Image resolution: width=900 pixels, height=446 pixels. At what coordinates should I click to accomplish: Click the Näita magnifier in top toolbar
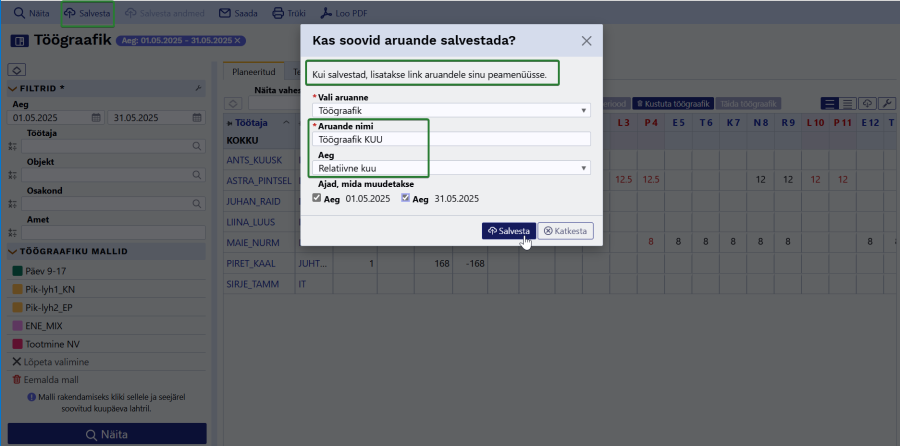point(19,14)
